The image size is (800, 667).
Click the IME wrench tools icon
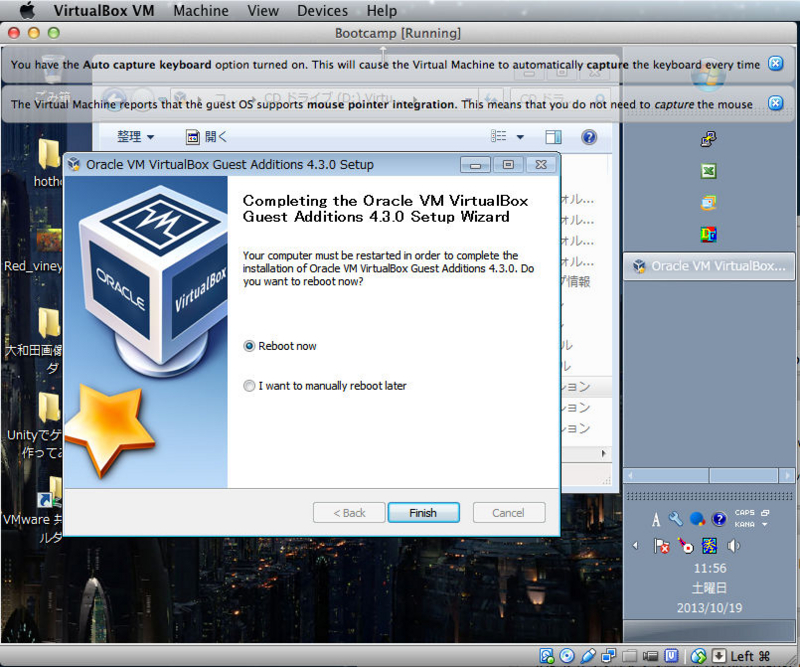pos(676,519)
